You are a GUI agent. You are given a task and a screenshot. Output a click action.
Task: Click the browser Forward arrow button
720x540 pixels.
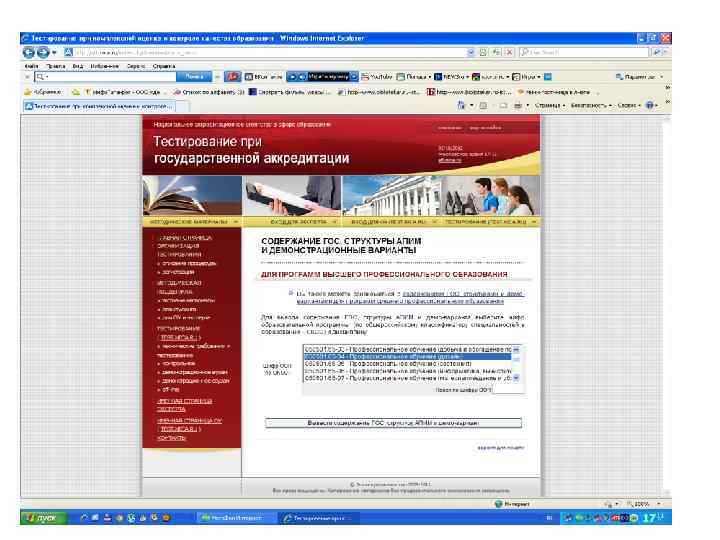click(43, 53)
